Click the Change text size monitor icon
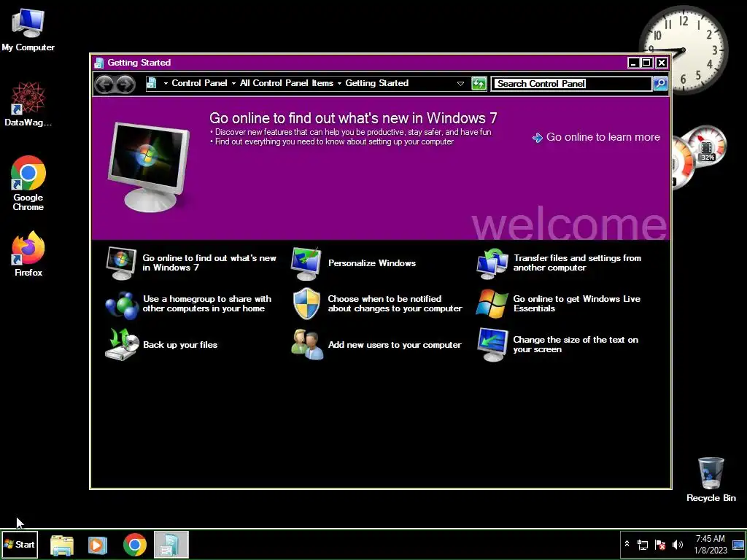Viewport: 747px width, 560px height. [x=492, y=345]
